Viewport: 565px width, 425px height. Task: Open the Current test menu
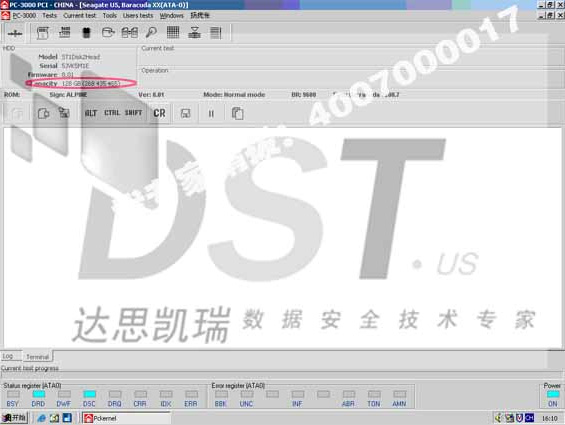pyautogui.click(x=80, y=16)
